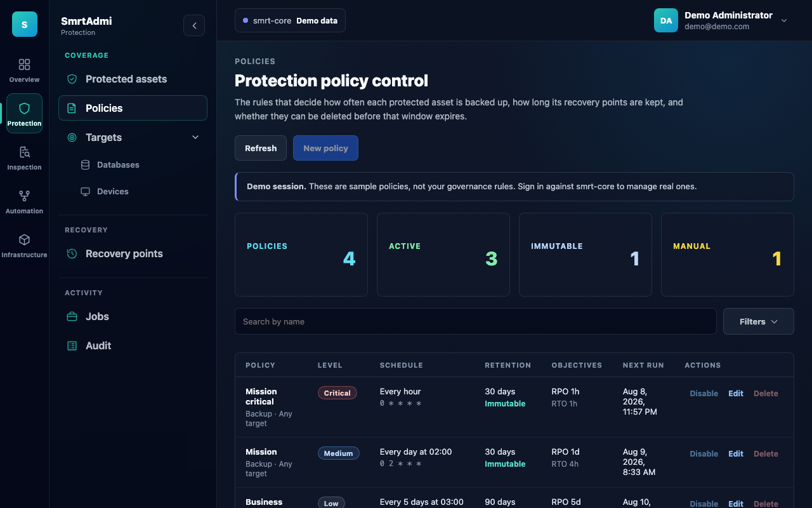The image size is (812, 508).
Task: Go to Recovery points
Action: tap(133, 254)
